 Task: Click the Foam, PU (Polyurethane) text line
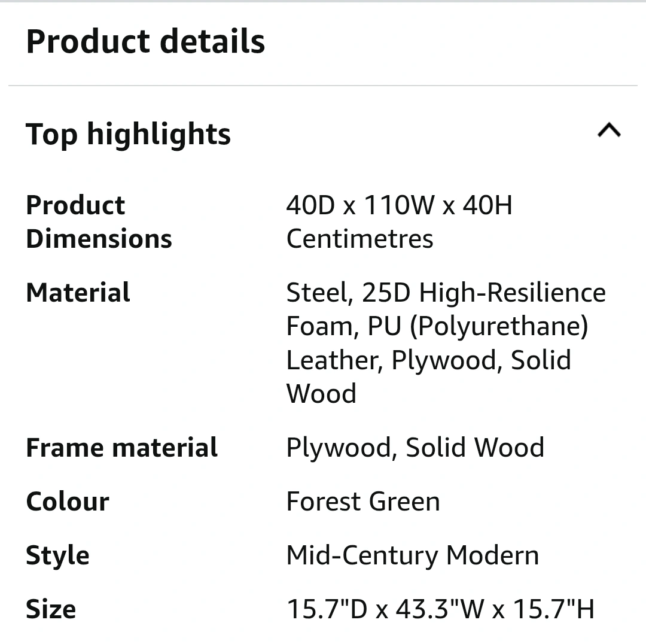click(x=437, y=326)
